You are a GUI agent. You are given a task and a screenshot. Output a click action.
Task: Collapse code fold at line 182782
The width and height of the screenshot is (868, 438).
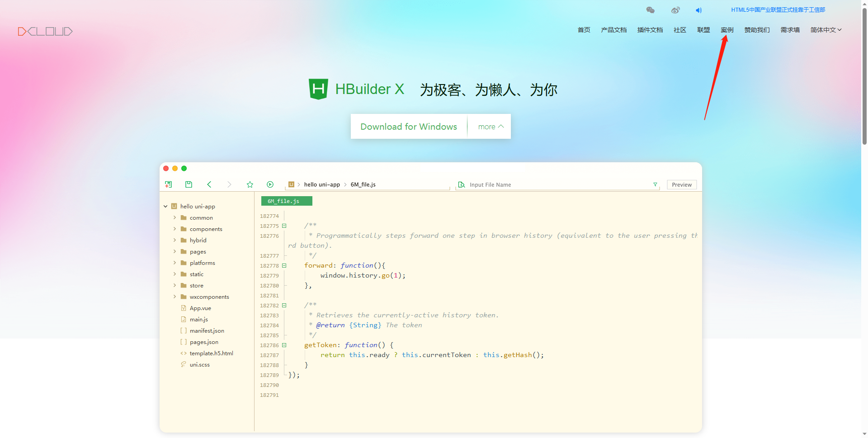(284, 305)
